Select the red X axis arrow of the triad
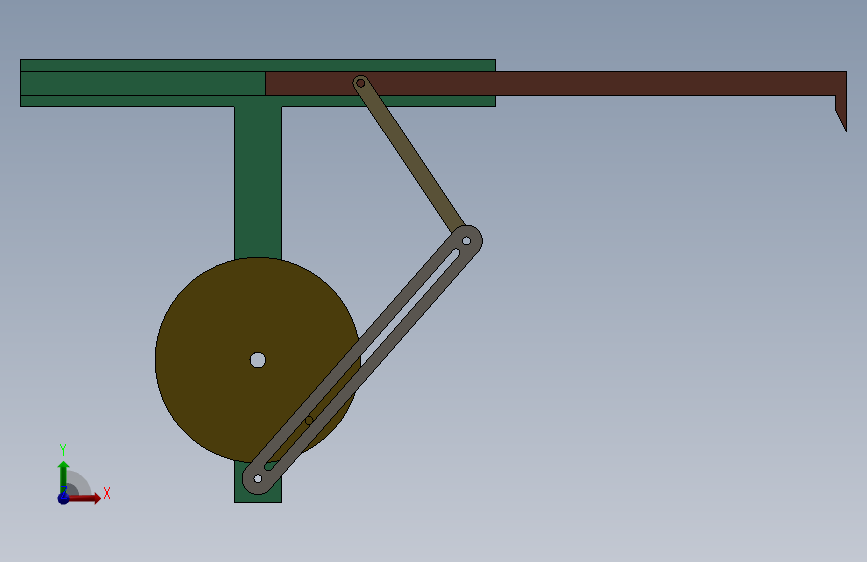Screen dimensions: 867x562 pyautogui.click(x=86, y=498)
